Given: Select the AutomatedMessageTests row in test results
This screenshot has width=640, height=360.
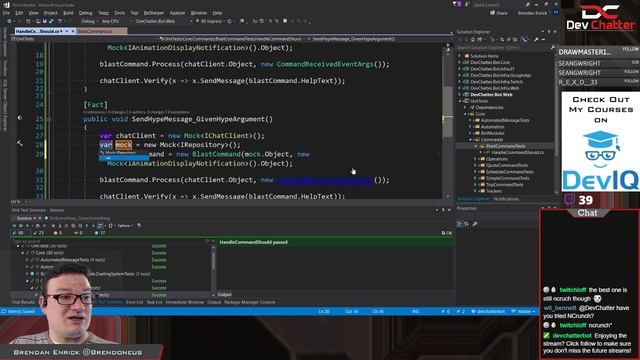Looking at the screenshot, I should pyautogui.click(x=72, y=260).
